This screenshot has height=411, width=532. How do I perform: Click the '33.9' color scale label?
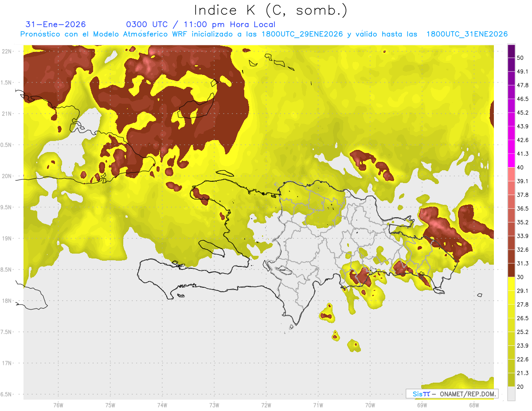click(523, 236)
